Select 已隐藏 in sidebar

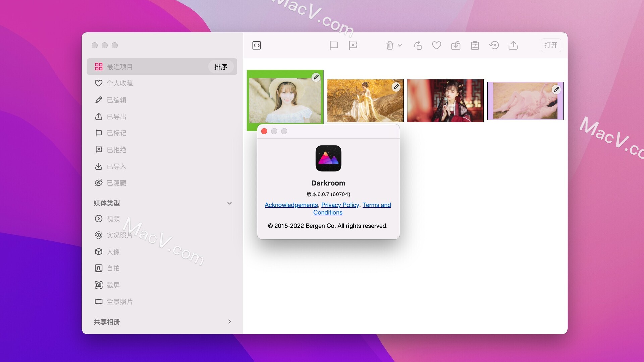[x=162, y=183]
